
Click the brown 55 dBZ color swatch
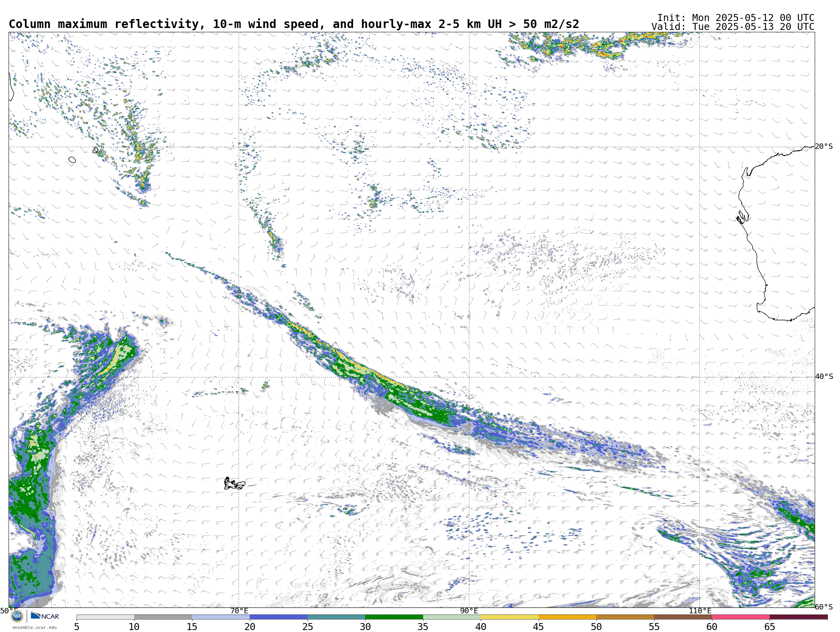pos(683,617)
